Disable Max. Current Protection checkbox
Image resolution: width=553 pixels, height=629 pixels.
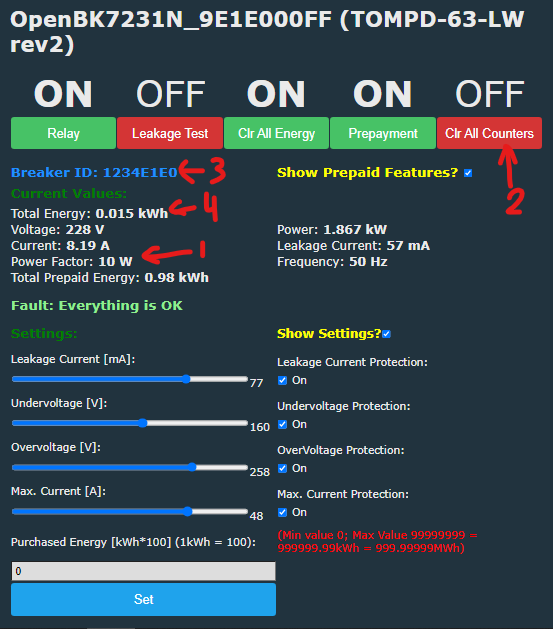(x=282, y=512)
